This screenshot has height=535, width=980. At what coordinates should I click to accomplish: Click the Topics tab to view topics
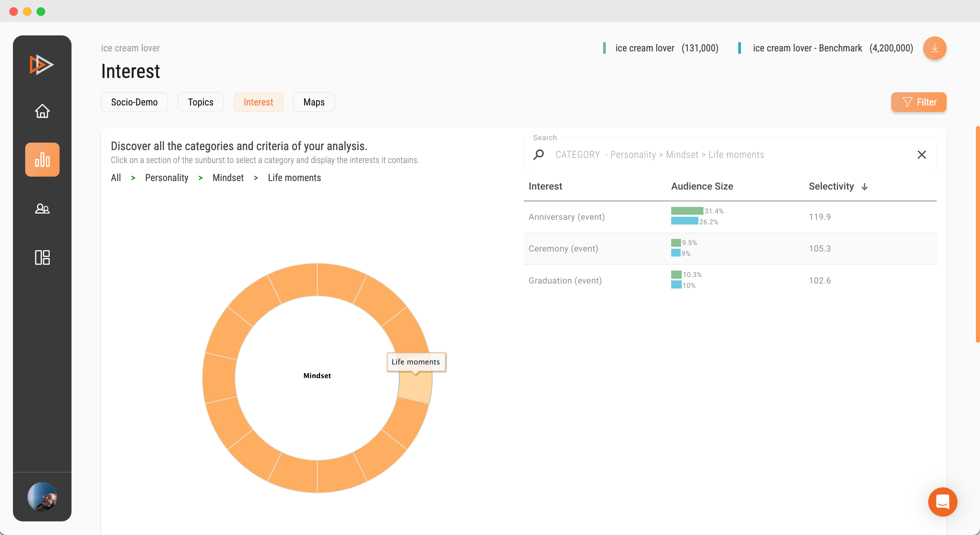pos(201,101)
